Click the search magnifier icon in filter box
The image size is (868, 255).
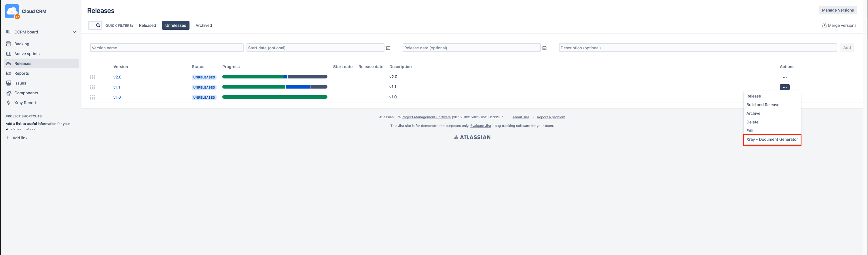coord(98,25)
